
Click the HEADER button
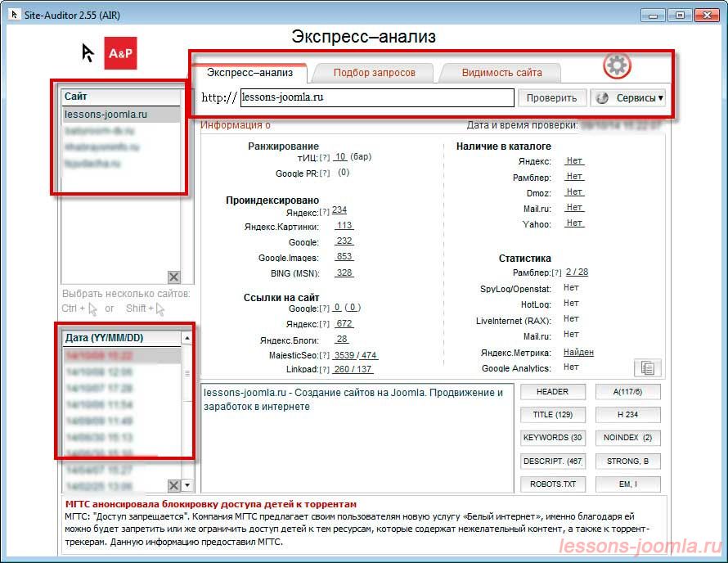coord(552,392)
